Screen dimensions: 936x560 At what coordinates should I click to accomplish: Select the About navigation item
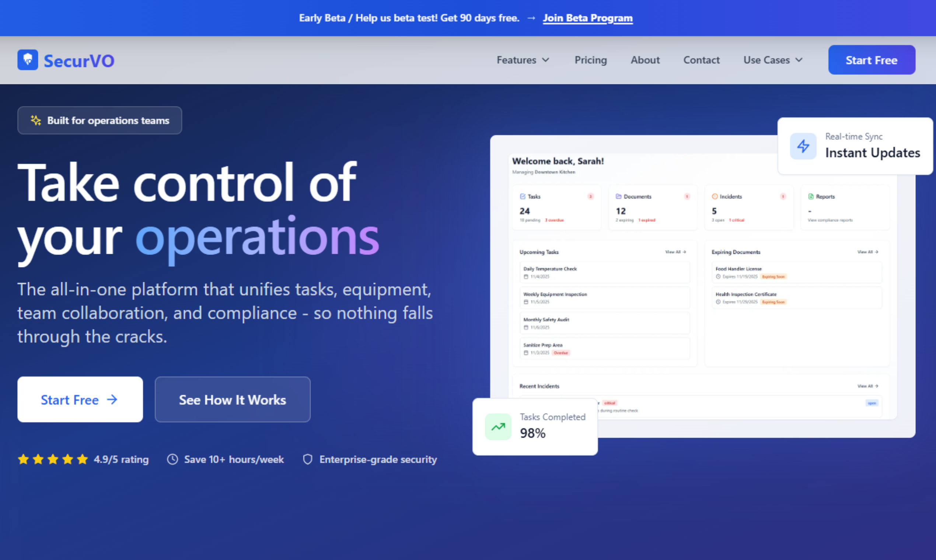645,60
